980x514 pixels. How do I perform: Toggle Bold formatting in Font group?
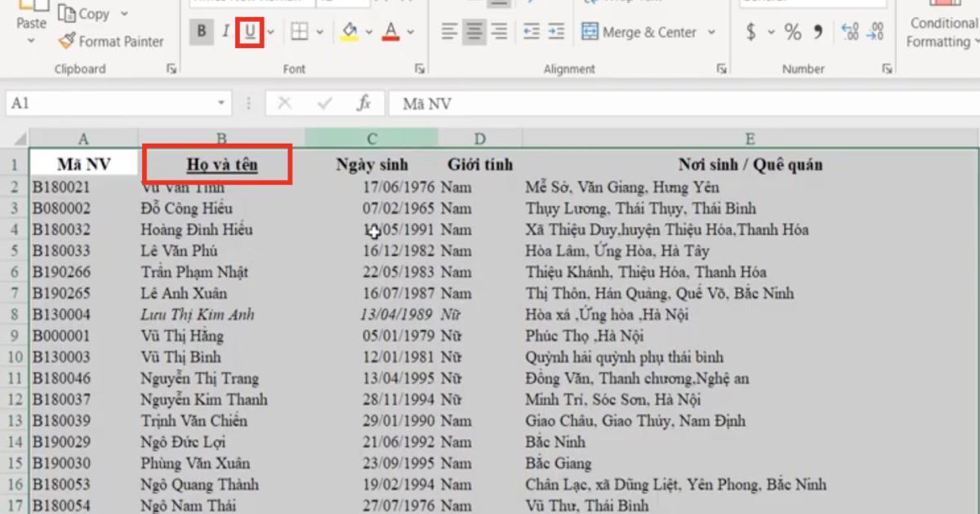pyautogui.click(x=201, y=32)
